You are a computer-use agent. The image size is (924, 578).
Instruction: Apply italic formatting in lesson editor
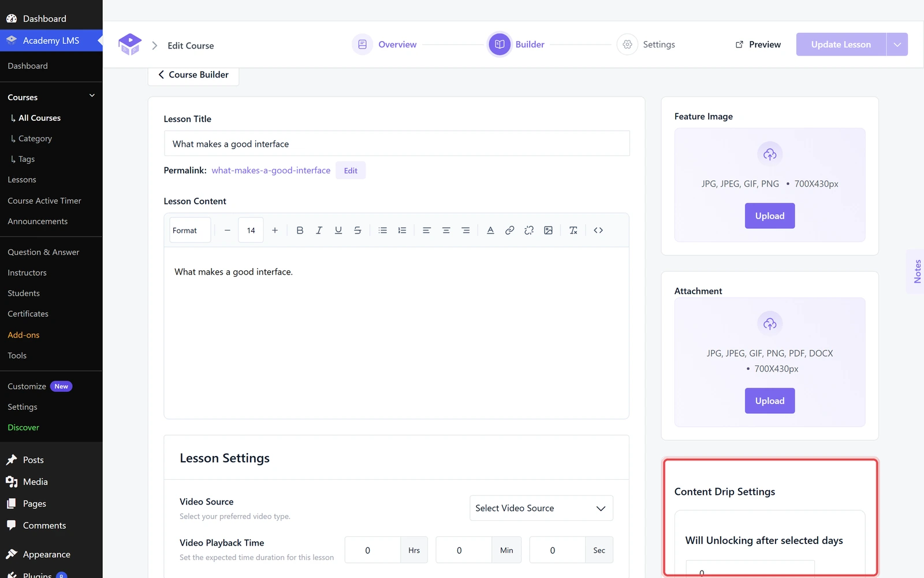[x=319, y=230]
